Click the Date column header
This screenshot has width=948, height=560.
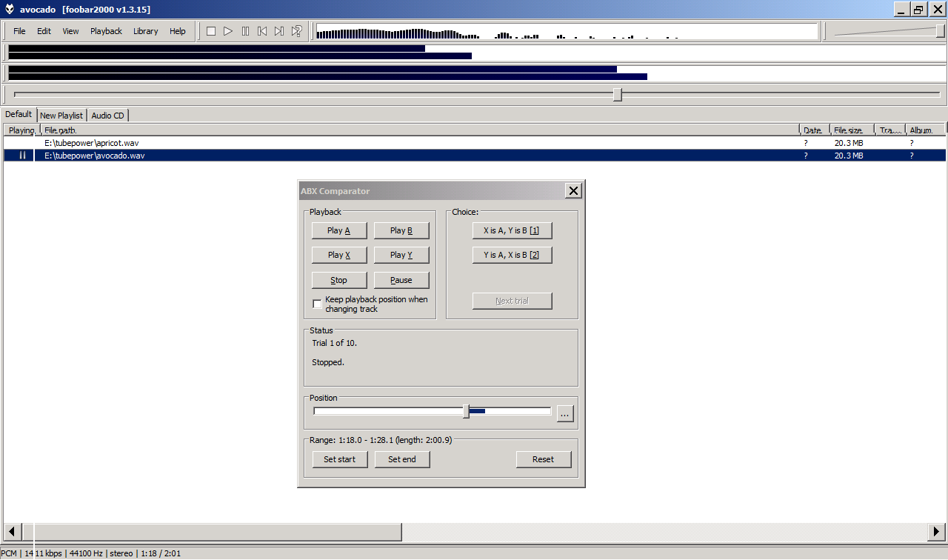814,130
